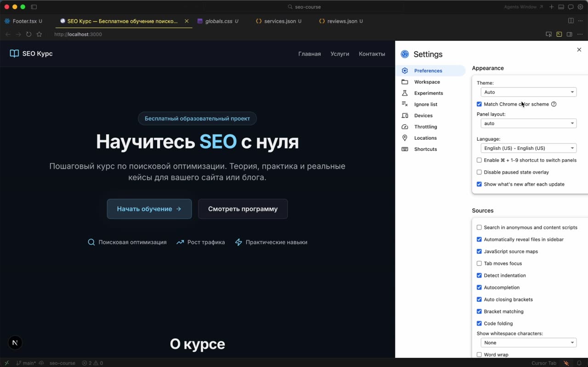This screenshot has width=588, height=367.
Task: Open the preview toolbar more actions ellipsis
Action: [x=580, y=34]
